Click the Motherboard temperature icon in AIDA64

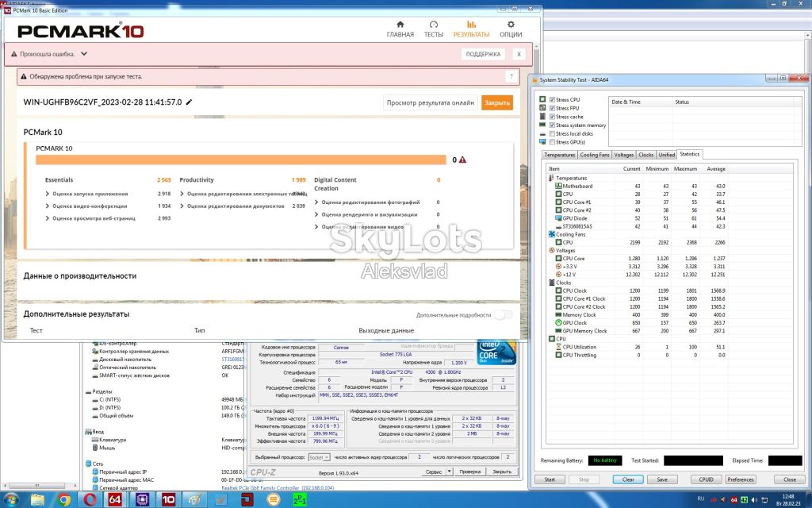coord(558,186)
